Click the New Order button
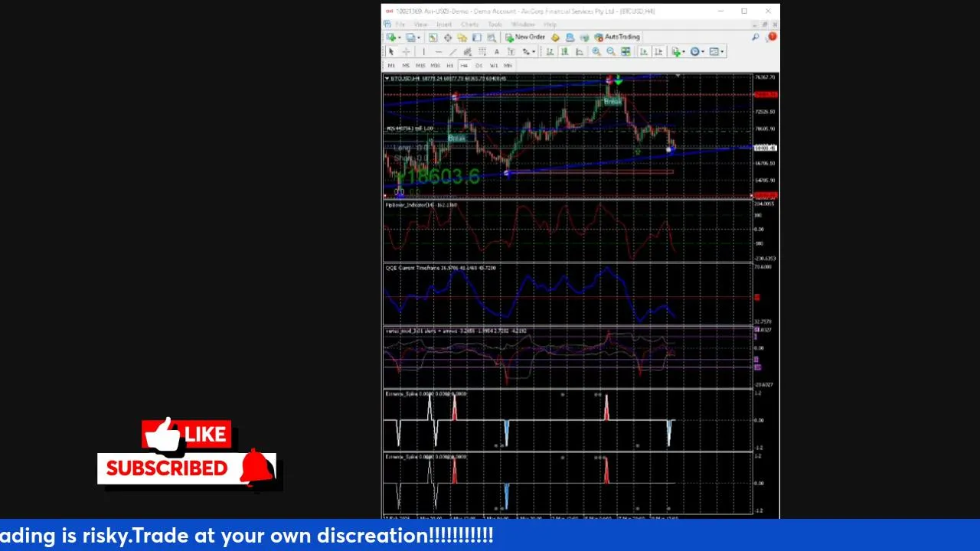The height and width of the screenshot is (551, 980). [x=524, y=37]
